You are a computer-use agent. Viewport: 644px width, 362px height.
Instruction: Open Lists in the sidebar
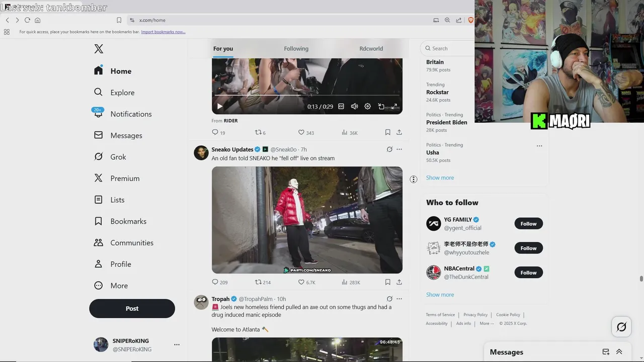pyautogui.click(x=109, y=200)
